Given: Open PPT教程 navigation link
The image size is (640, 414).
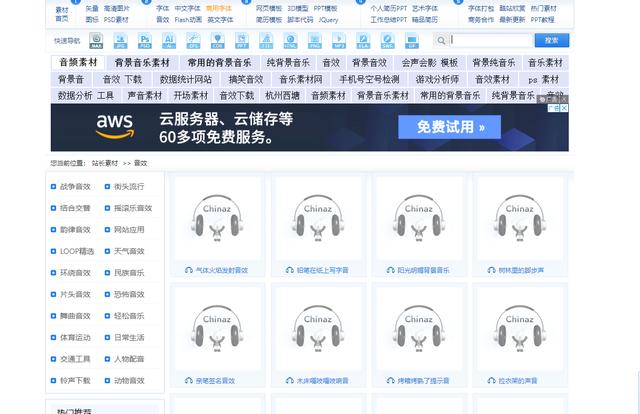Looking at the screenshot, I should click(x=542, y=19).
